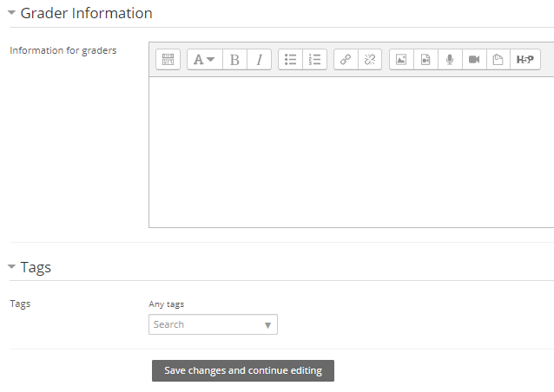Insert an unordered bullet list
Viewport: 554px width, 392px height.
tap(290, 59)
